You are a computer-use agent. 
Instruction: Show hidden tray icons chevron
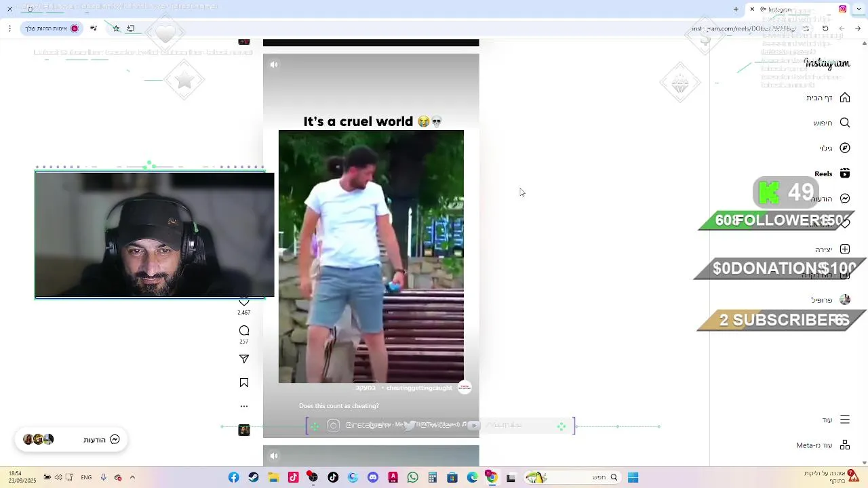[x=132, y=477]
